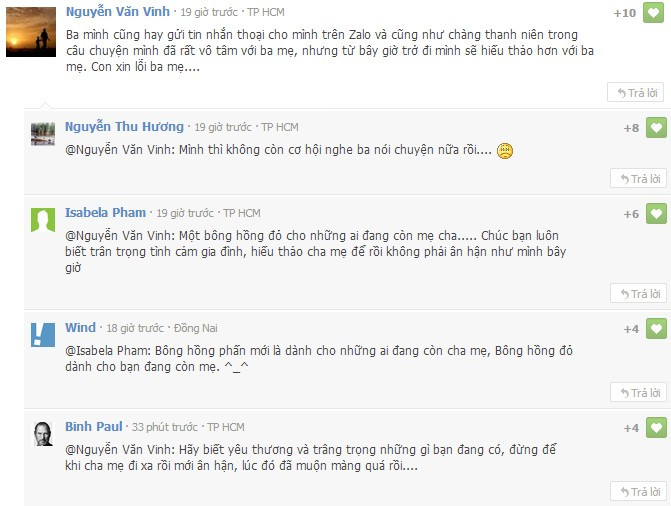The height and width of the screenshot is (506, 671).
Task: Click heart icon on Isabela Pham's comment
Action: click(656, 214)
